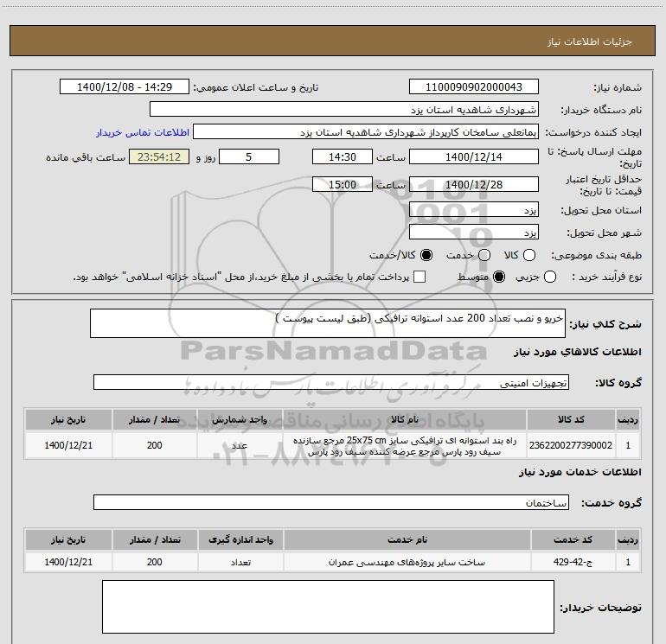Screen dimensions: 666x644
Task: Click goods code cell 2362200277390002
Action: click(571, 445)
